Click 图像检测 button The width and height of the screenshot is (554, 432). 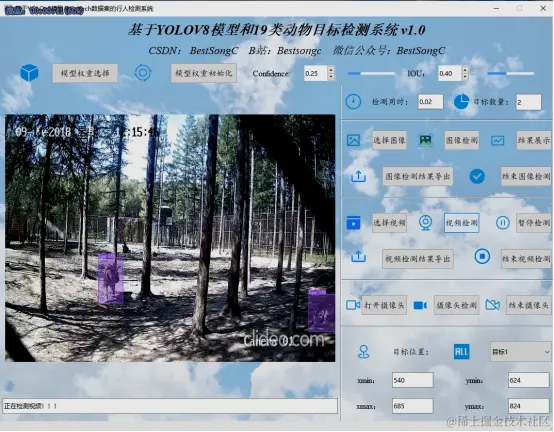click(462, 140)
